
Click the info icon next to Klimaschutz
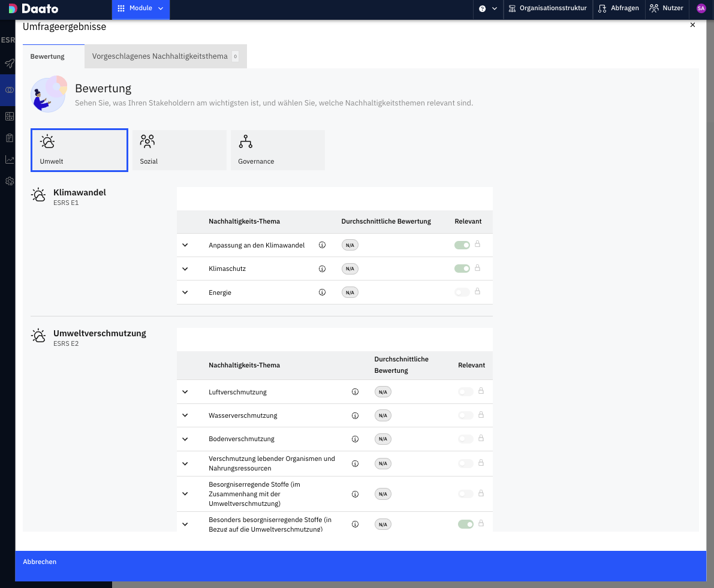[x=322, y=269]
